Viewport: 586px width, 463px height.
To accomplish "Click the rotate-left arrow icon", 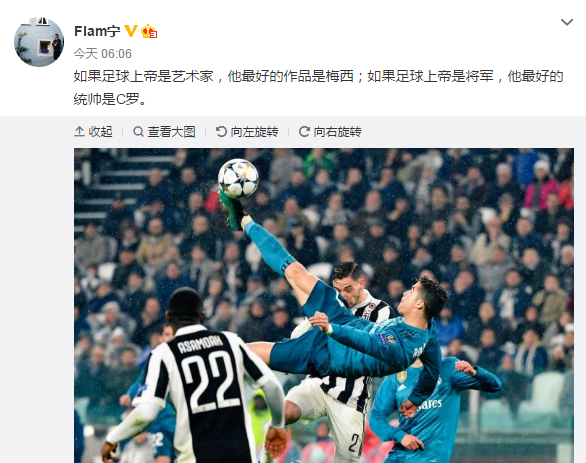I will tap(221, 132).
